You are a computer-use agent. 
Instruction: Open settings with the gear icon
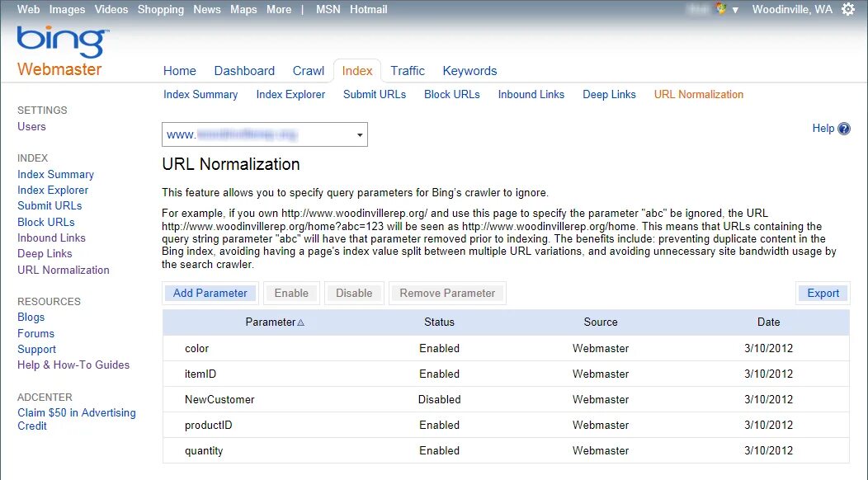(x=848, y=9)
